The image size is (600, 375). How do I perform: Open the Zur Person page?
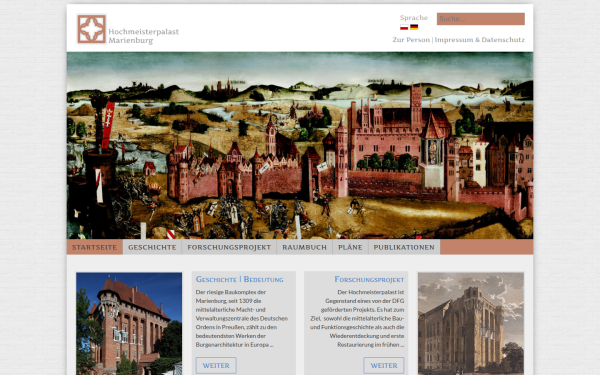coord(411,40)
